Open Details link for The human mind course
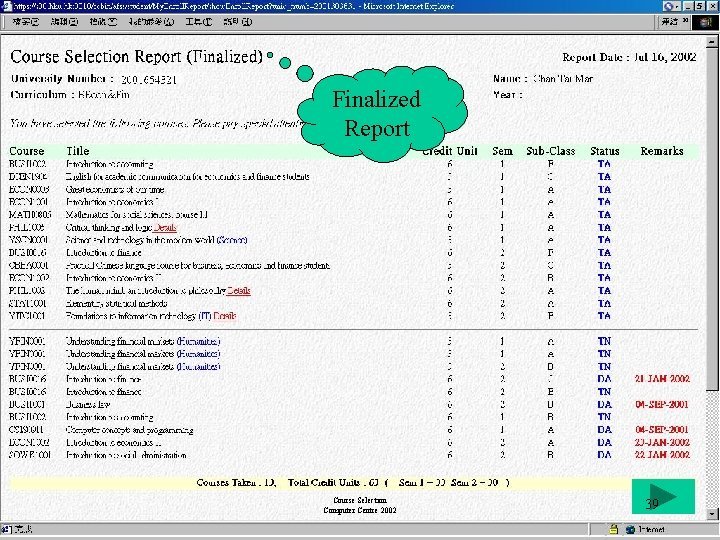This screenshot has width=720, height=540. tap(239, 291)
